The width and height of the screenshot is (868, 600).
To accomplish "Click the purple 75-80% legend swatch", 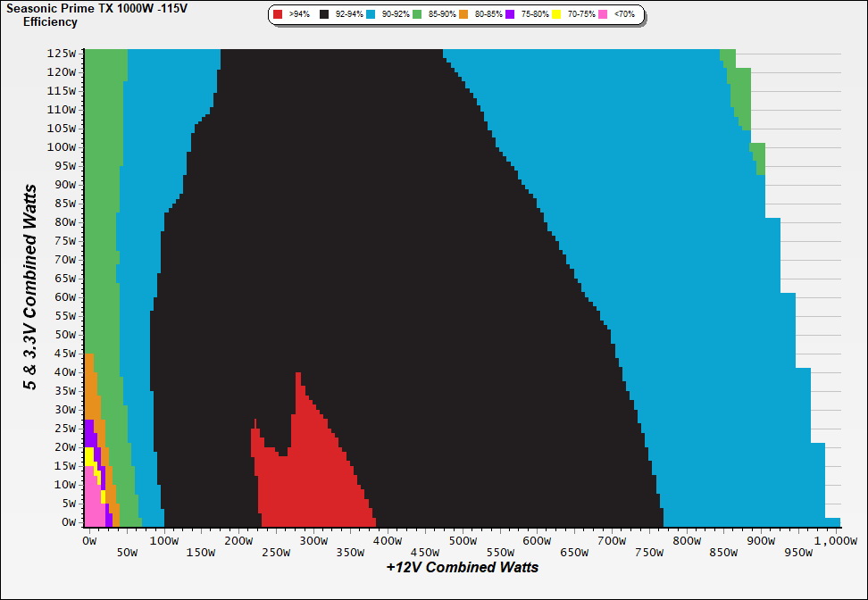I will (510, 14).
